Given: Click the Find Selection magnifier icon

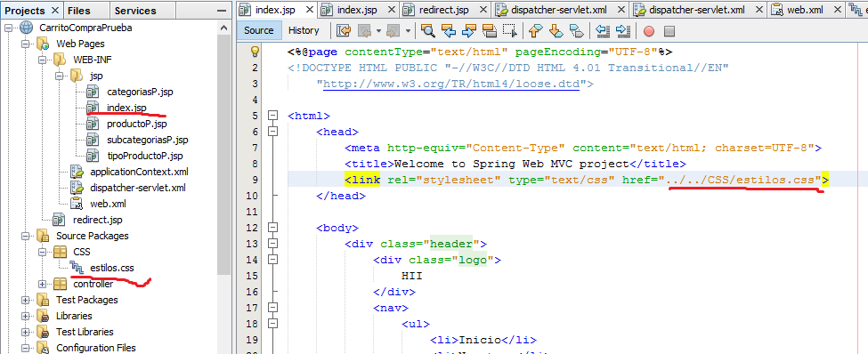Looking at the screenshot, I should [x=428, y=30].
